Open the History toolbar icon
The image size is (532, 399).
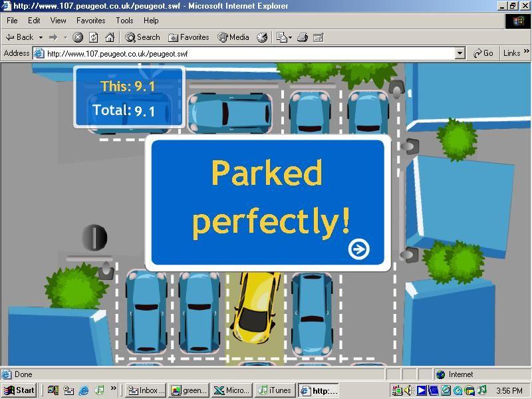pyautogui.click(x=262, y=38)
